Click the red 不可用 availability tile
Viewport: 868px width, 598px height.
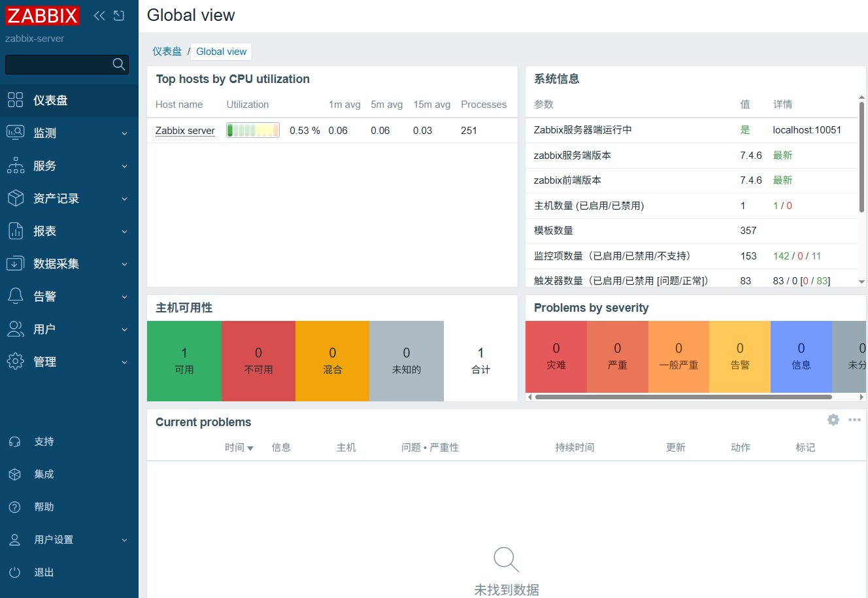[258, 361]
